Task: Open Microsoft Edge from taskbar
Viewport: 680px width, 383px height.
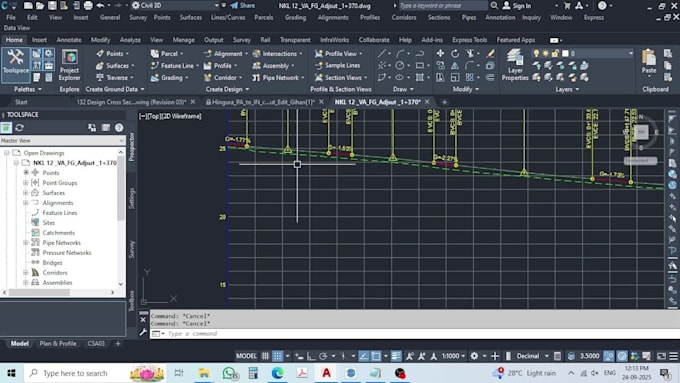Action: [278, 373]
